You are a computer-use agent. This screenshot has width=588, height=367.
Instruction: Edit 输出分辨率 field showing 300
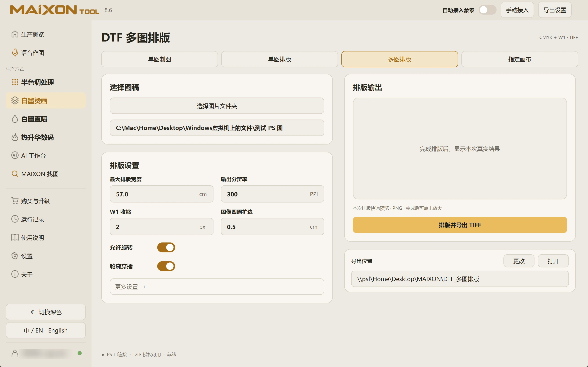coord(272,194)
